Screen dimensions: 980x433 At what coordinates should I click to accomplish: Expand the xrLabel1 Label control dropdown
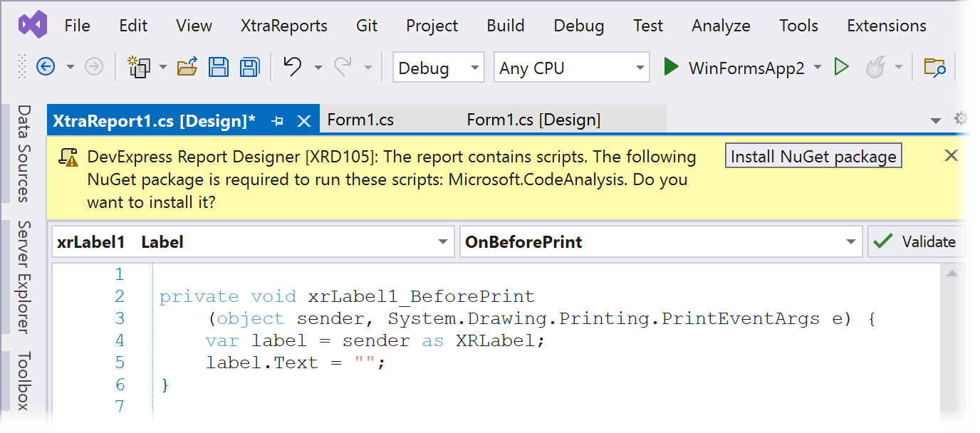point(253,241)
